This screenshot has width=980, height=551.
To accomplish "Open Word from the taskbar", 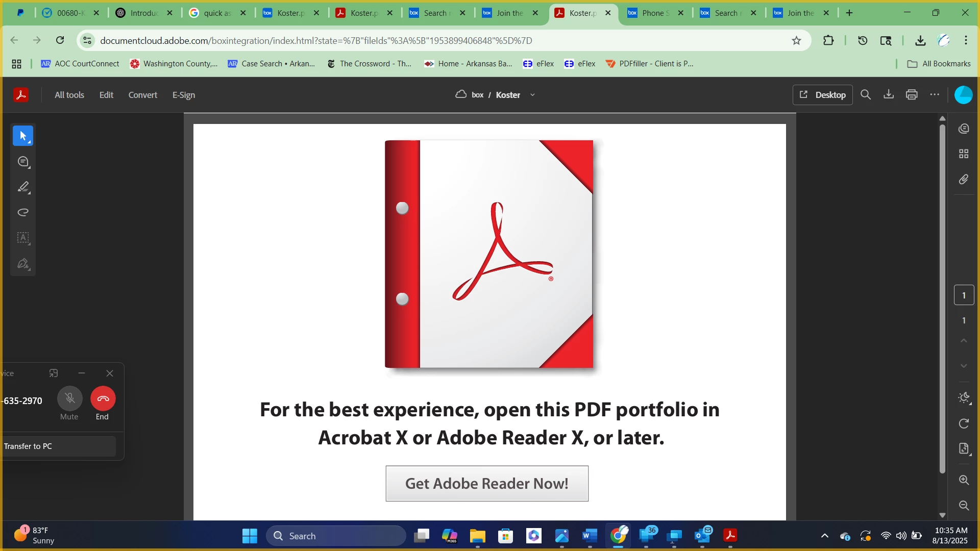I will click(590, 536).
